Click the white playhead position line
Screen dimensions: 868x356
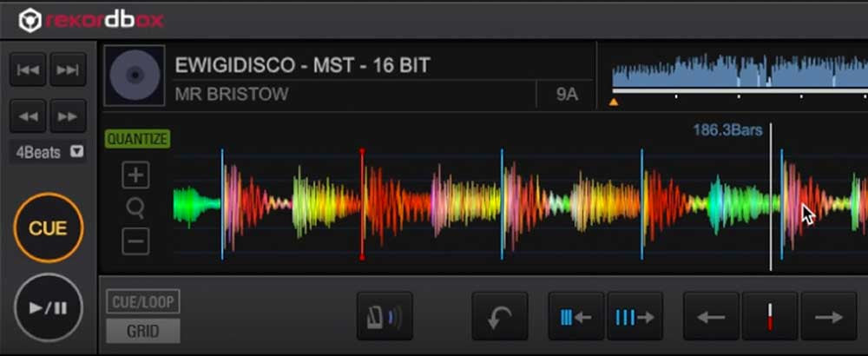click(x=771, y=197)
